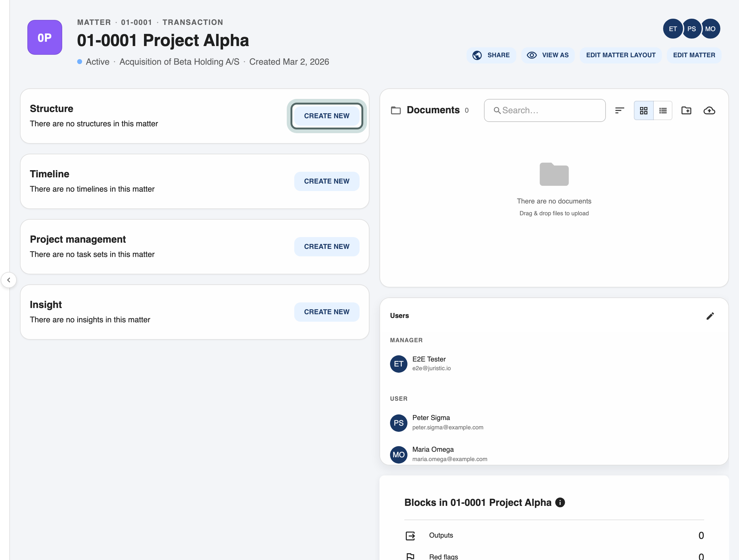Switch Documents to grid view
Viewport: 739px width, 560px height.
click(644, 110)
